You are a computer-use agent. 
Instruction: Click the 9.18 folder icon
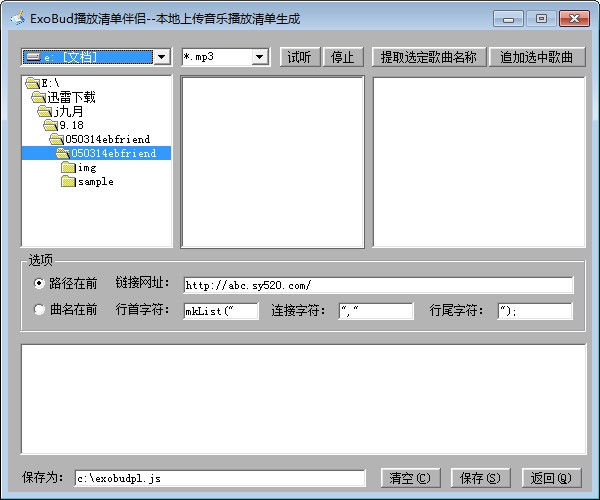51,125
